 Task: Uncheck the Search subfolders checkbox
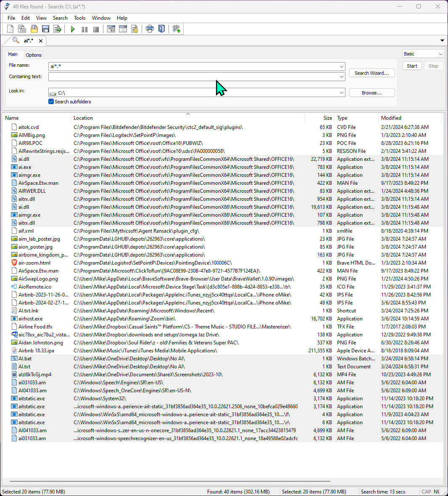pyautogui.click(x=51, y=102)
